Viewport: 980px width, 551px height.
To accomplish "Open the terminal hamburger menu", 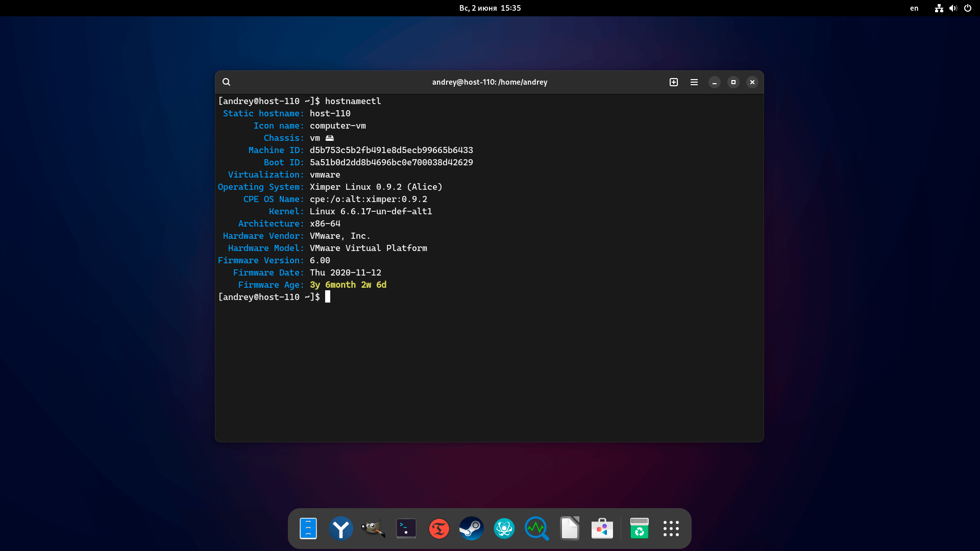I will tap(694, 82).
